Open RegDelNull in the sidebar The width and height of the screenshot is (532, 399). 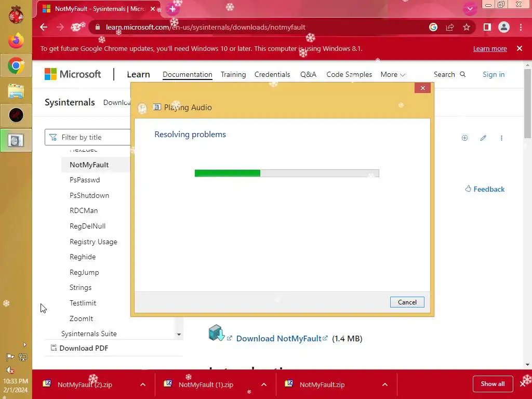[87, 226]
